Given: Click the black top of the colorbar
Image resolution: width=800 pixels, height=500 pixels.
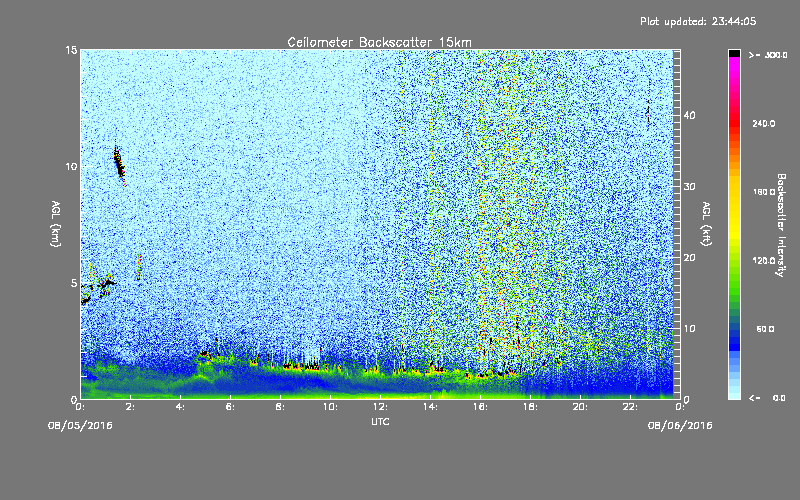Looking at the screenshot, I should [x=734, y=53].
